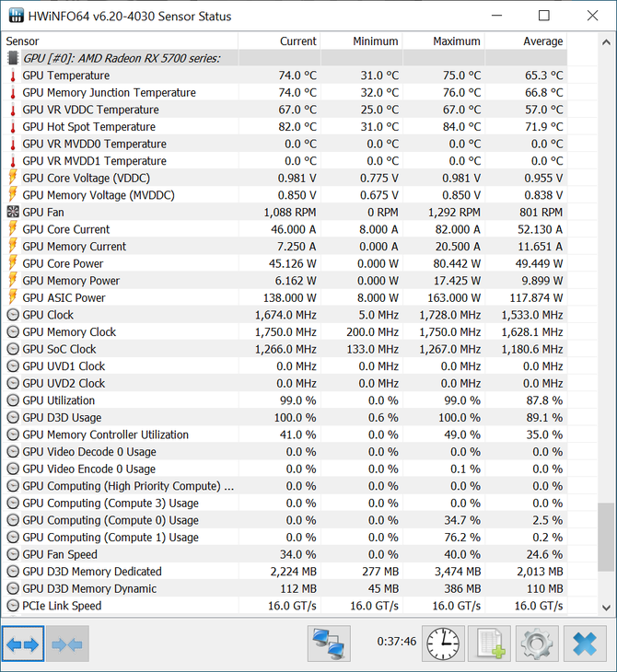Screen dimensions: 617x672
Task: Select GPU Computing (Compute 1) Usage row
Action: (285, 537)
